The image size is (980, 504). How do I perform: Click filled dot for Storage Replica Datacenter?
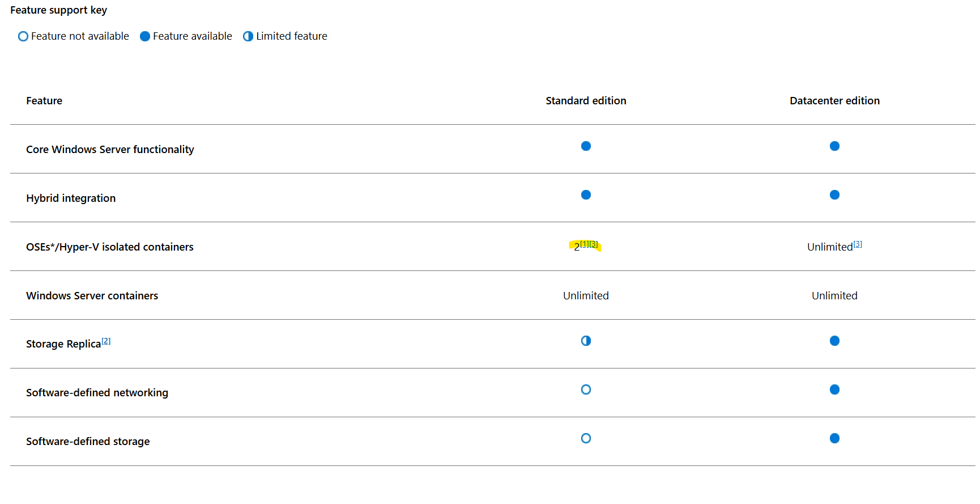[834, 341]
